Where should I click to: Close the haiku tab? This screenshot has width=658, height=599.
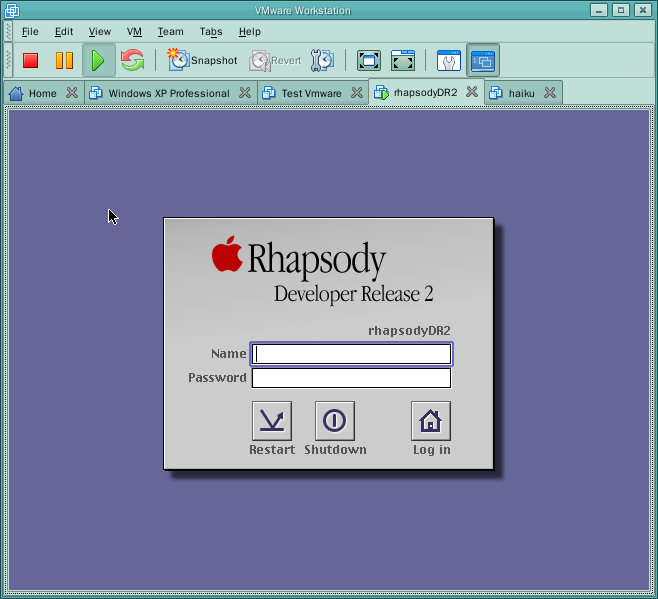tap(550, 93)
